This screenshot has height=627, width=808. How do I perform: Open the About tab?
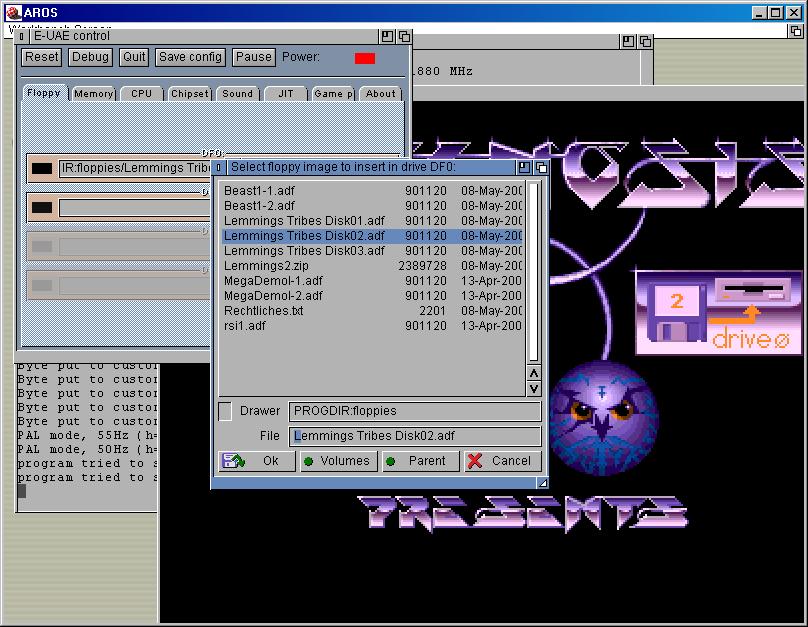tap(381, 94)
